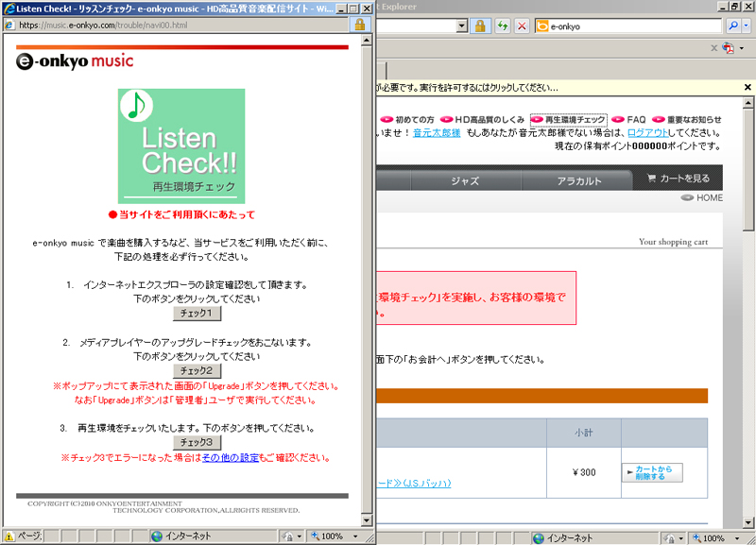Dismiss the yellow information bar with X

(747, 87)
